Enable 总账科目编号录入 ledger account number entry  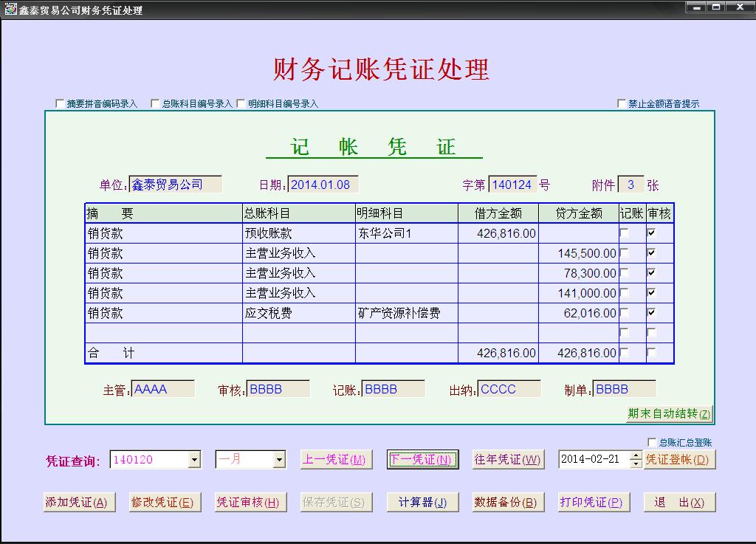[154, 103]
